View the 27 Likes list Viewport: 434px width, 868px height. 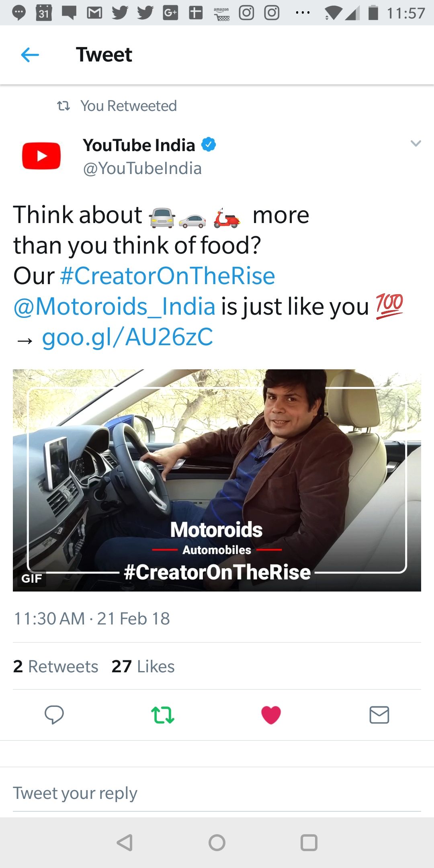pos(143,666)
